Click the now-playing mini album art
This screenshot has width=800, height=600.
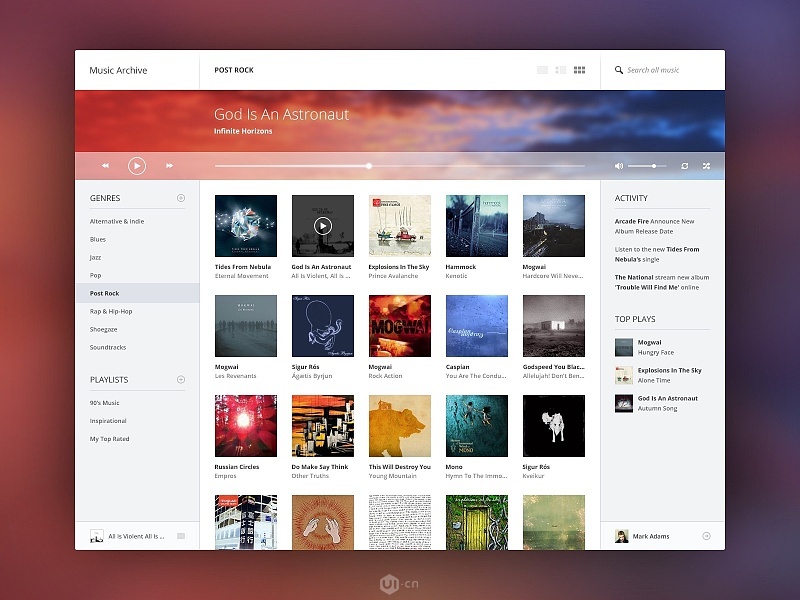[x=96, y=536]
